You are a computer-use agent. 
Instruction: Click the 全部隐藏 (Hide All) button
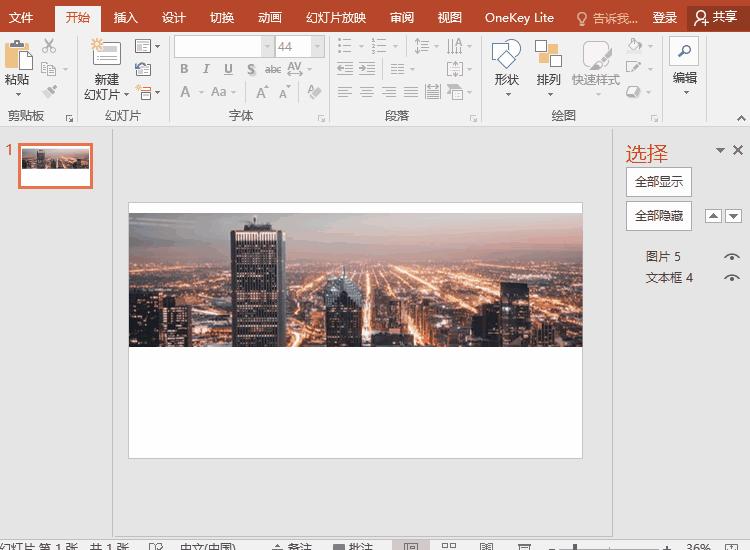click(x=658, y=216)
